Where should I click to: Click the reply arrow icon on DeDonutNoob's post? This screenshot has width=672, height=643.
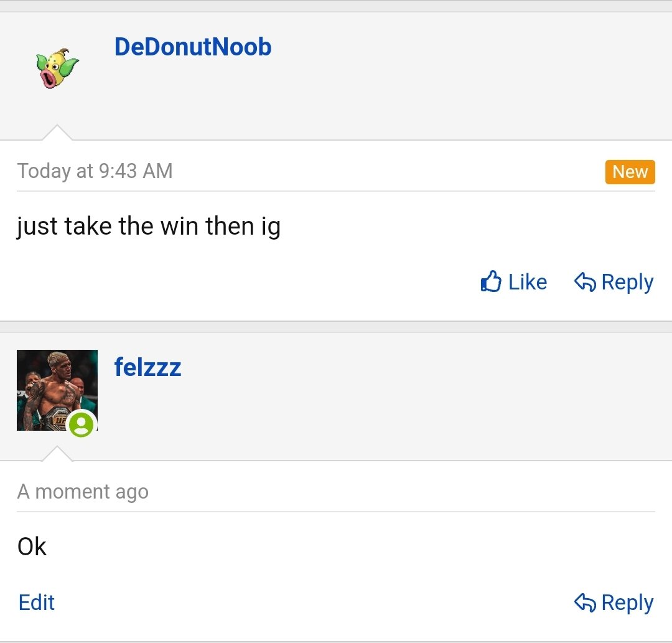585,282
